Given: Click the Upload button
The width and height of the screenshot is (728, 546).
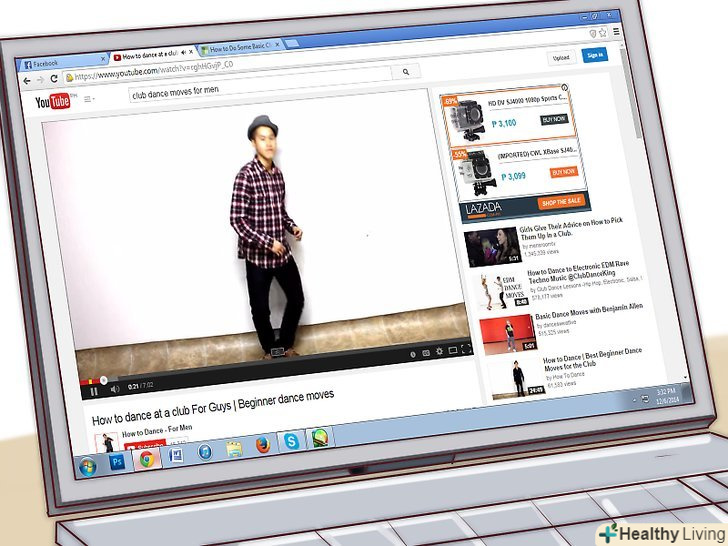Looking at the screenshot, I should tap(561, 58).
